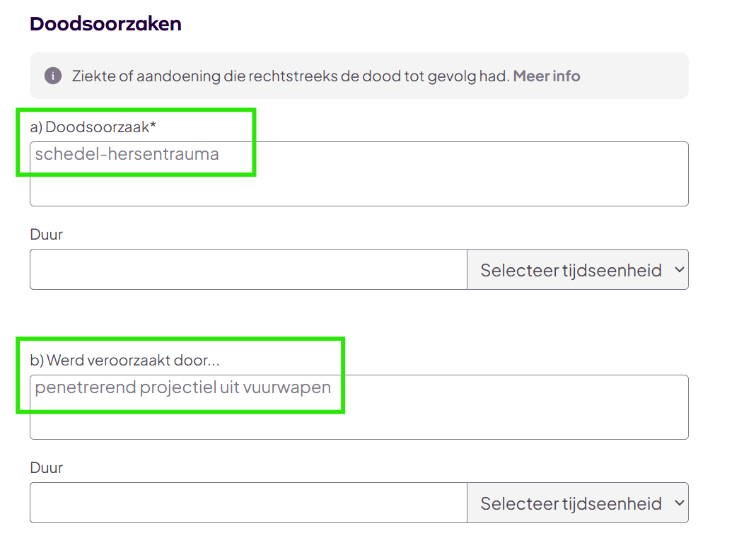Click the chevron arrow on the first time-unit selector
Viewport: 756px width, 550px height.
(x=680, y=269)
